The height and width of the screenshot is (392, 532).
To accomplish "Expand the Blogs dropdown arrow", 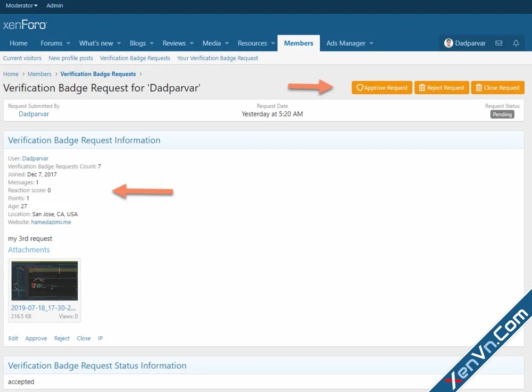I will tap(152, 44).
